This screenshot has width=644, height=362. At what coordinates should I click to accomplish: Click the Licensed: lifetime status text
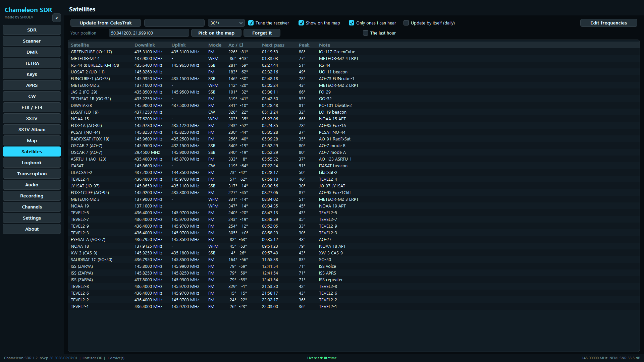(322, 358)
